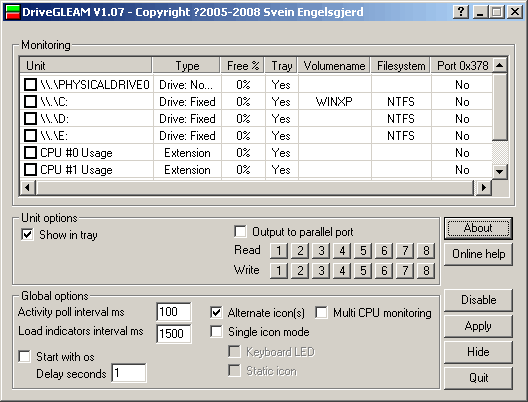528x402 pixels.
Task: Tick the CPU #1 Usage checkbox
Action: click(30, 169)
